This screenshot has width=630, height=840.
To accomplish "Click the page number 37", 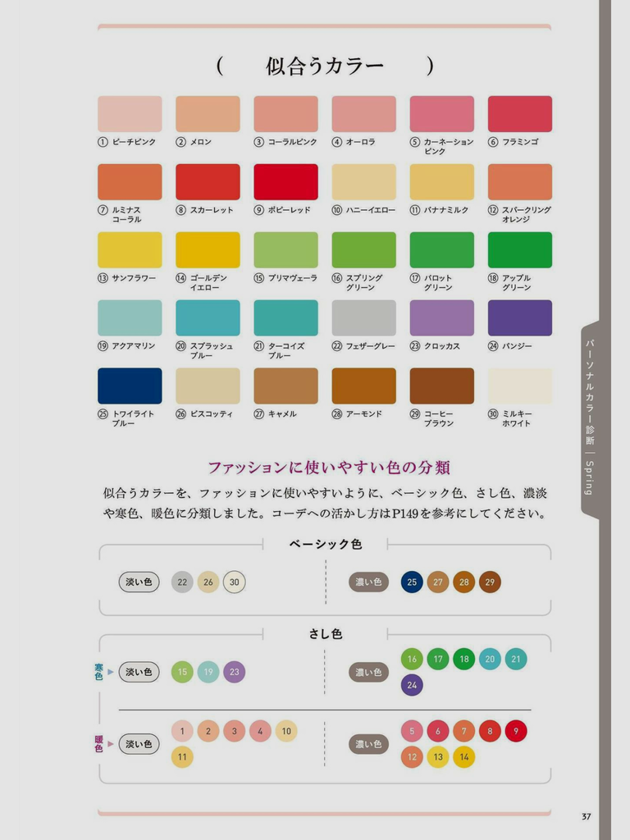I will (586, 816).
